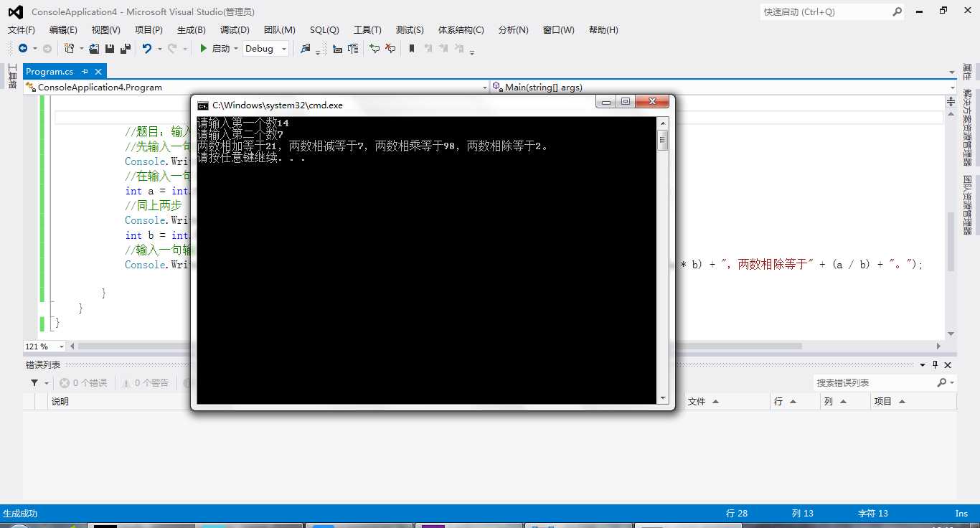Click the error list filter funnel icon
The width and height of the screenshot is (980, 528).
coord(34,383)
